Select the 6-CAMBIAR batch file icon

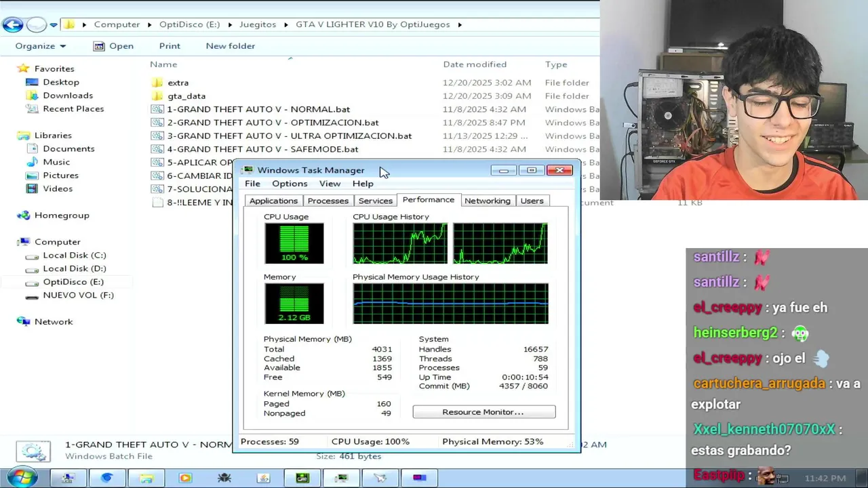(157, 176)
